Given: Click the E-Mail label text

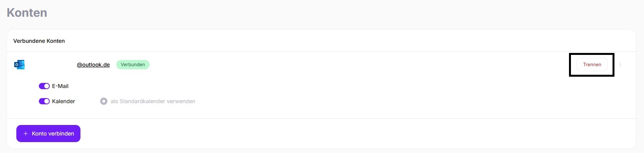Looking at the screenshot, I should click(60, 86).
